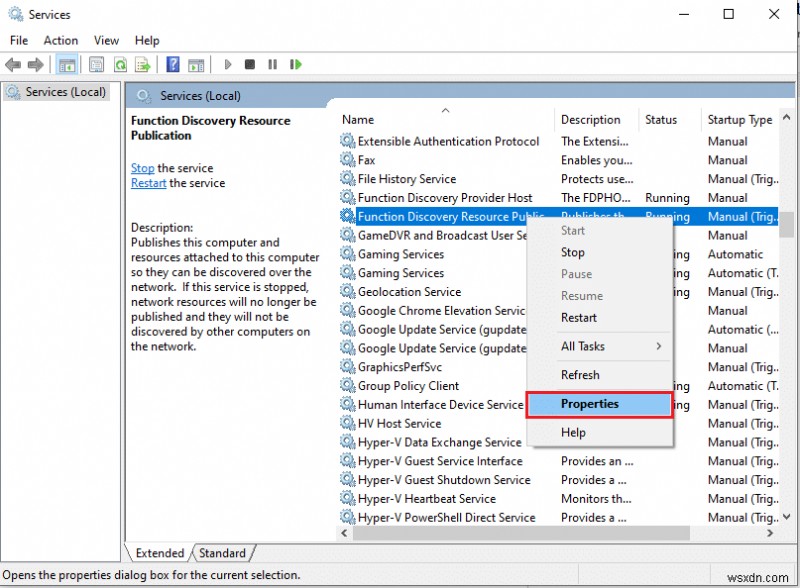Image resolution: width=800 pixels, height=588 pixels.
Task: Click the Restart service link
Action: coord(147,183)
